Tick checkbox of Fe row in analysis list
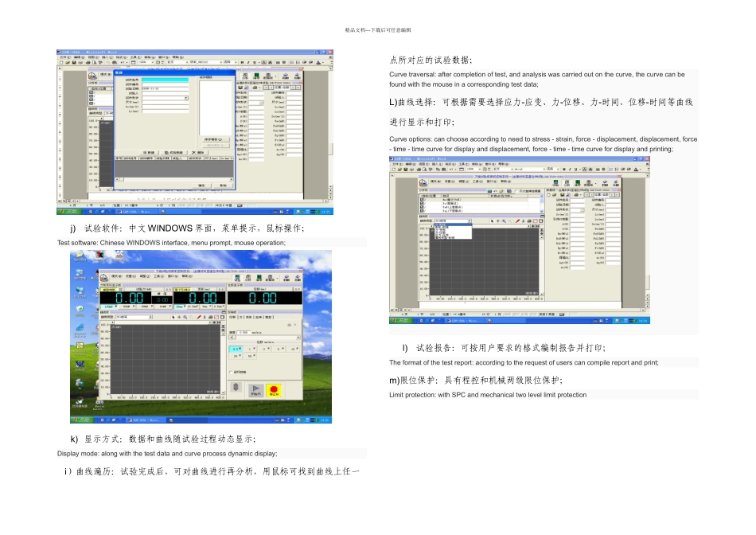This screenshot has width=756, height=535. click(x=422, y=204)
